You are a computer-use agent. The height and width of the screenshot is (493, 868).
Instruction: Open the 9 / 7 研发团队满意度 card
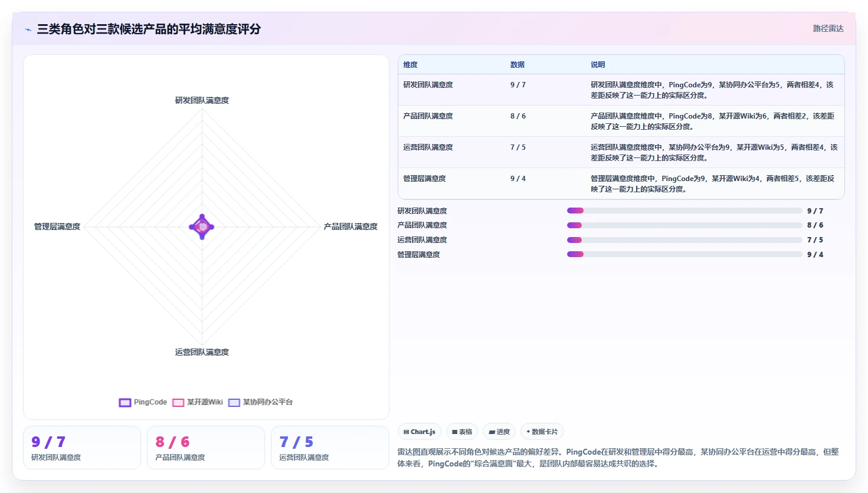pos(82,448)
